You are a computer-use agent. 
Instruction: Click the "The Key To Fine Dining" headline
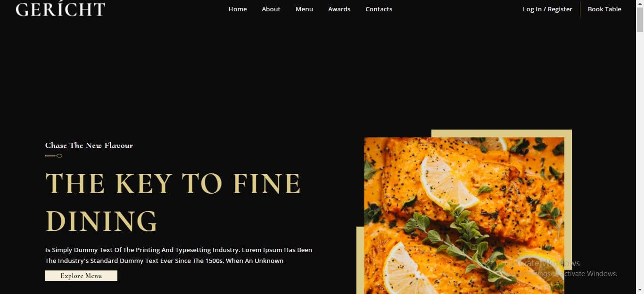[x=173, y=202]
